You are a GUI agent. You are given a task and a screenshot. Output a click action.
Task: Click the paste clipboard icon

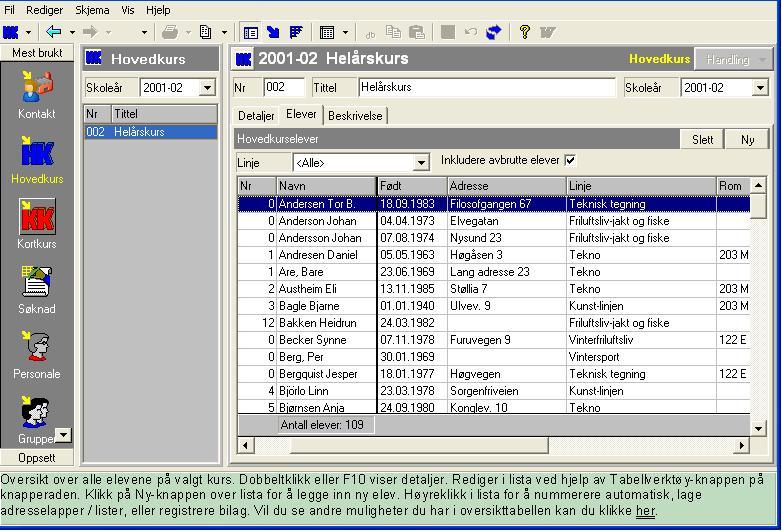[x=416, y=32]
